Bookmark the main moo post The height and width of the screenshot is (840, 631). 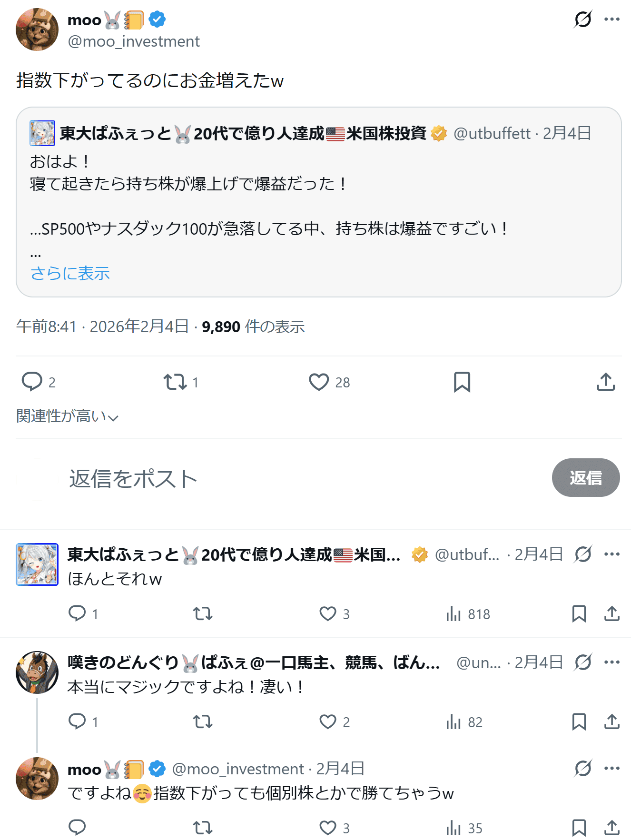[462, 382]
